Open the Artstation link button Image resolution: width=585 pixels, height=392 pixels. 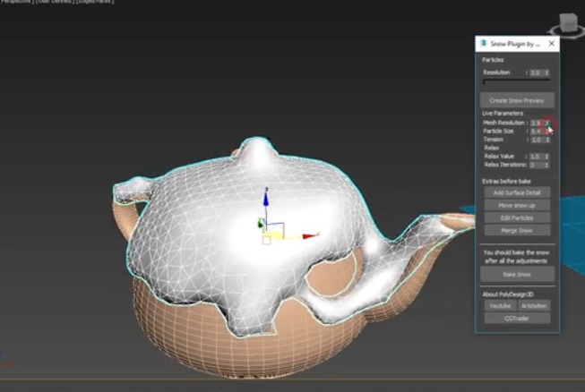coord(534,306)
